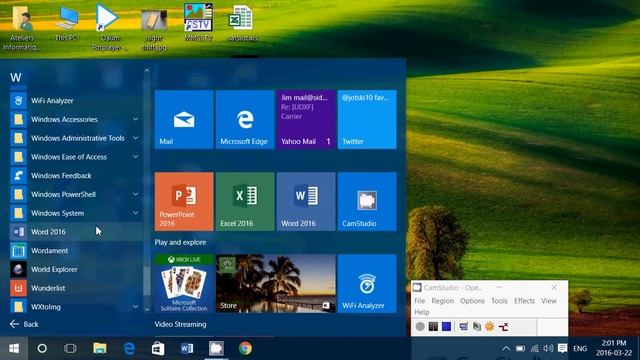This screenshot has width=640, height=360.
Task: Click the app list scrollbar up arrow
Action: point(147,71)
